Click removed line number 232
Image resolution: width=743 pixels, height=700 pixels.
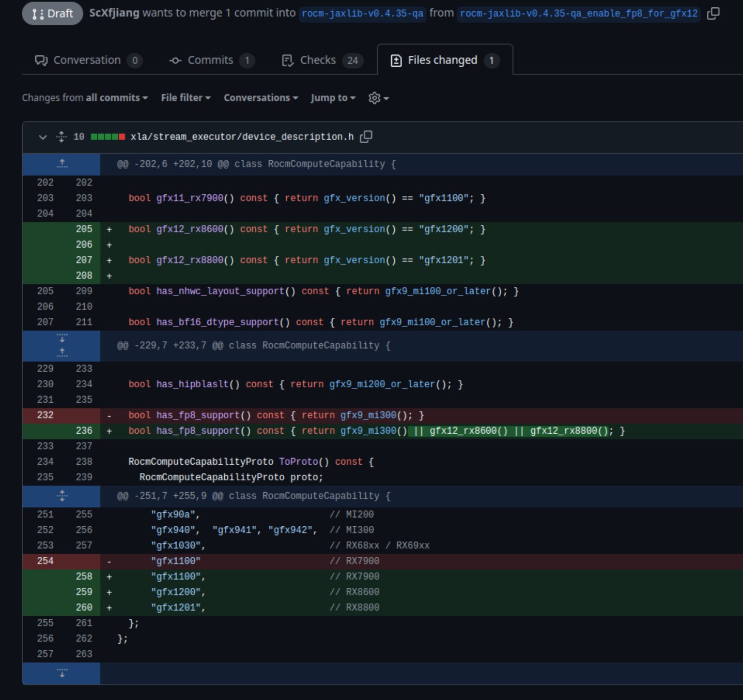pos(45,415)
